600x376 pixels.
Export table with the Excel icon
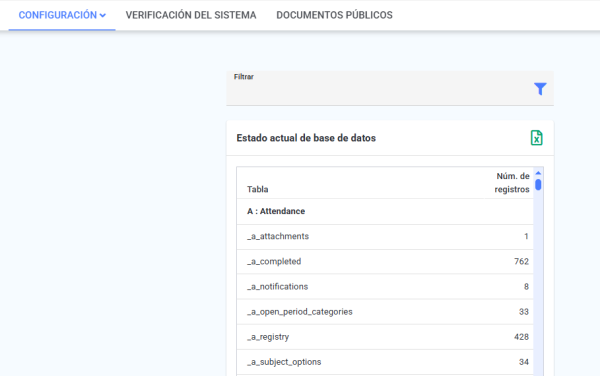tap(536, 138)
